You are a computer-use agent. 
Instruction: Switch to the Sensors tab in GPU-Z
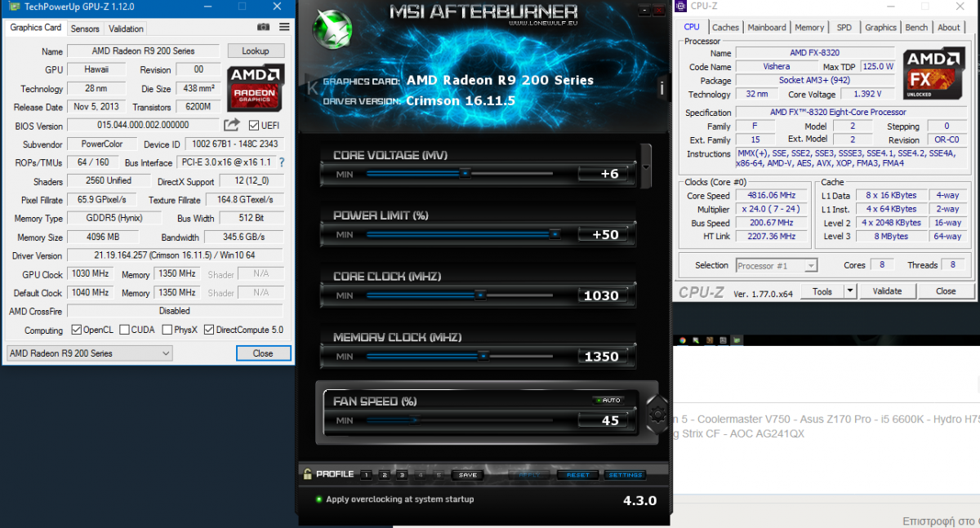coord(85,29)
